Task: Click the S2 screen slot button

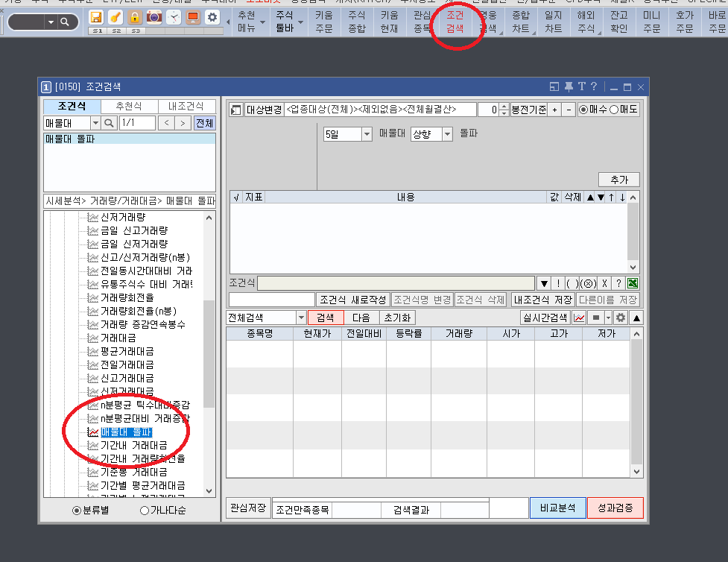Action: point(116,31)
